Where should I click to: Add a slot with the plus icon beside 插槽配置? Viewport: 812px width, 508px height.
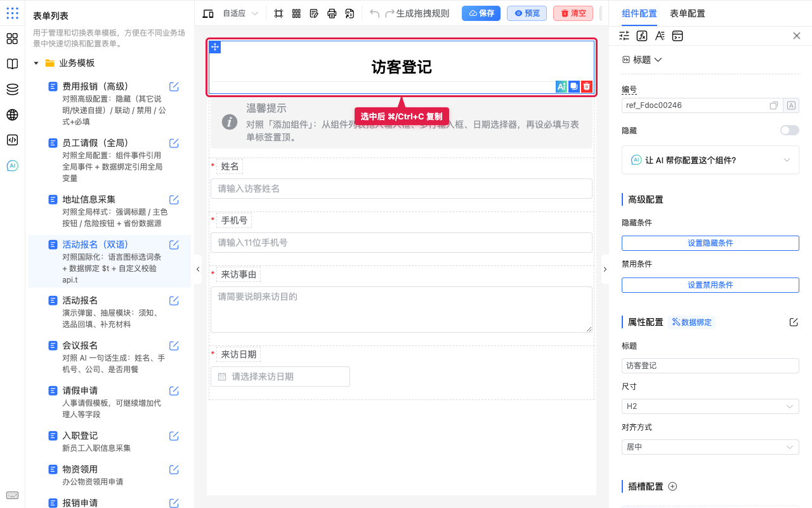tap(673, 486)
